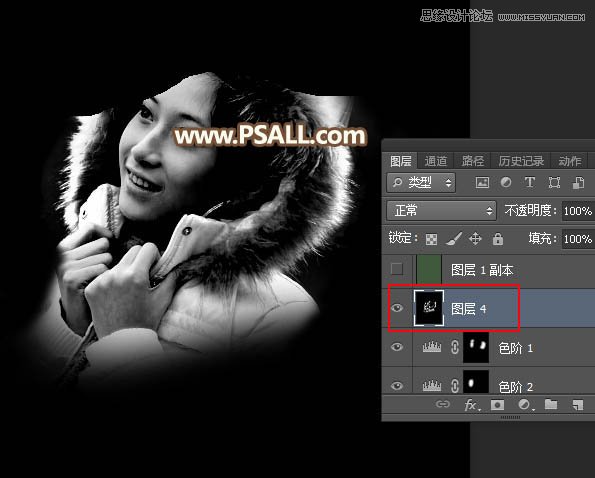This screenshot has height=478, width=595.
Task: Toggle lock all padlock icon
Action: (x=498, y=239)
